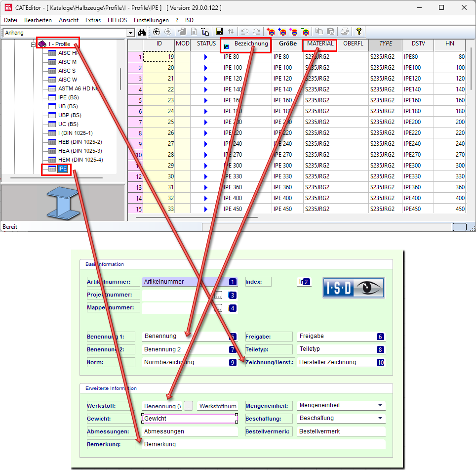
Task: Click the HEB (DIN 1025-2) table icon
Action: (52, 142)
